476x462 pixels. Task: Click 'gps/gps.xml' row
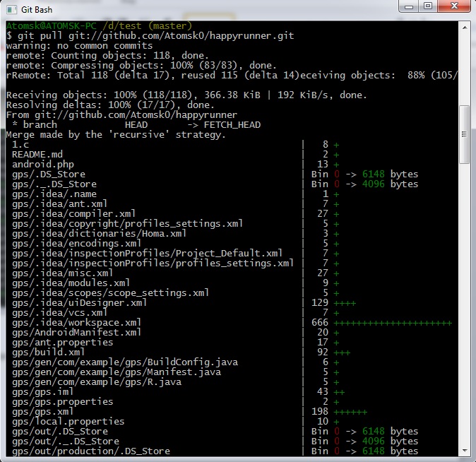[190, 412]
